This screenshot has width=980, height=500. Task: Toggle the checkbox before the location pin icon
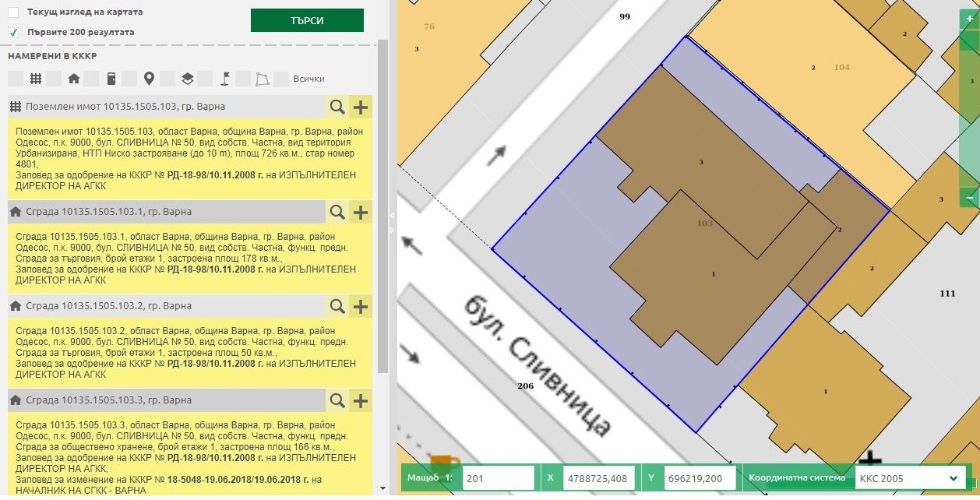[129, 79]
